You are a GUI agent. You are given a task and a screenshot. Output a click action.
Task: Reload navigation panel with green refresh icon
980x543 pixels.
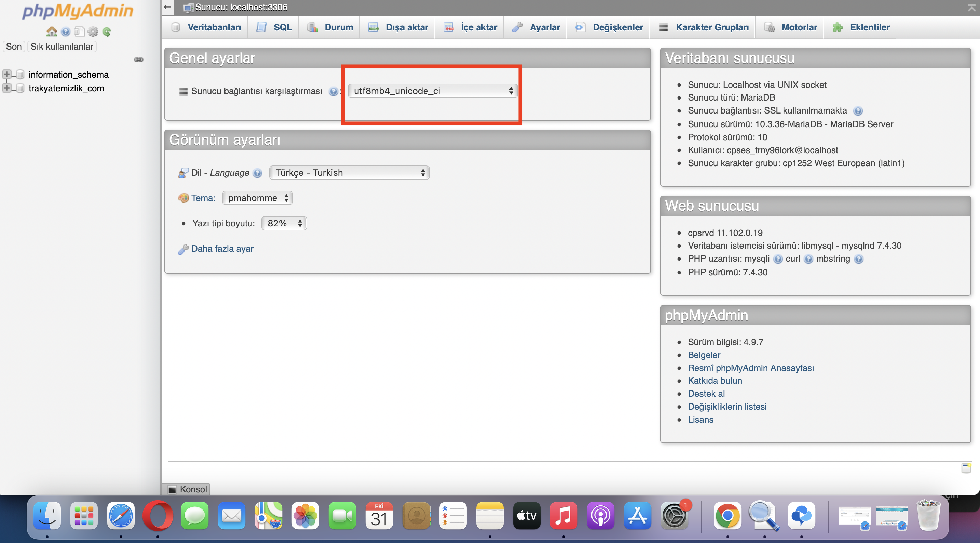[107, 31]
